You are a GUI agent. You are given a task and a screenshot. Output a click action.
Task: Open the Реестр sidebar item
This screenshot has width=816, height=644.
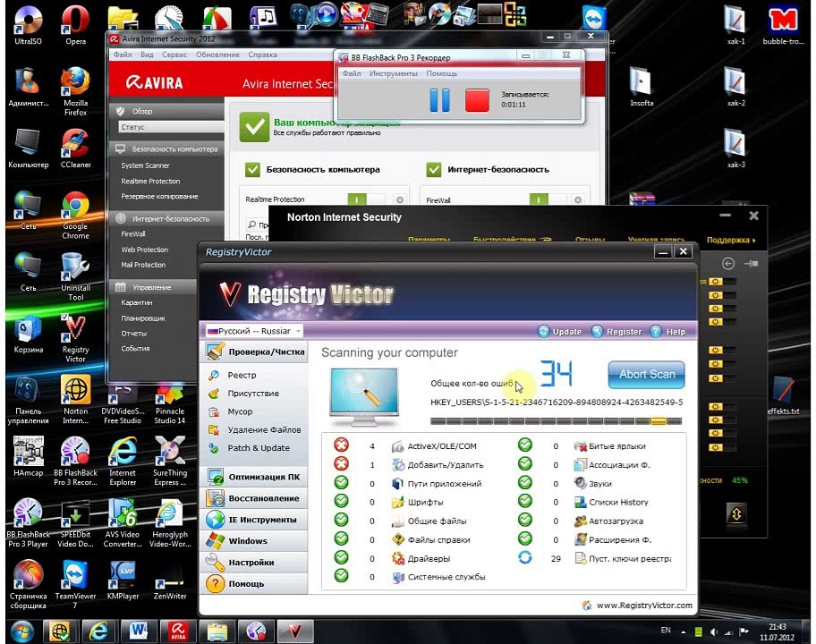[242, 375]
